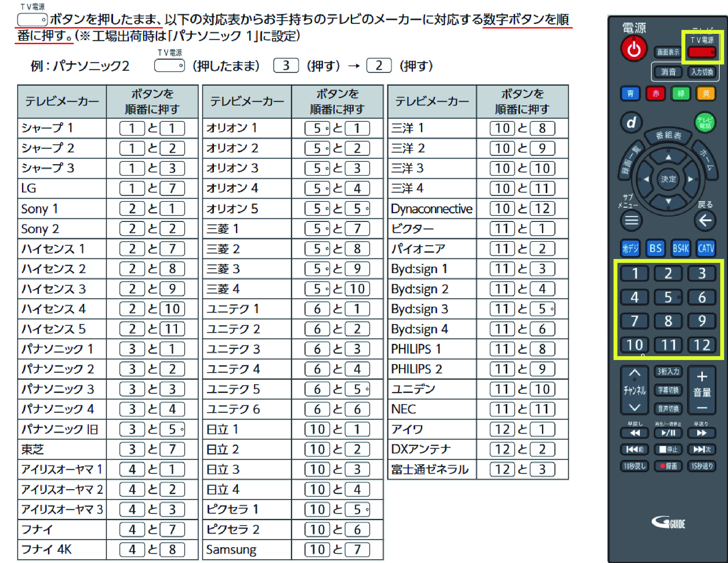The image size is (728, 563).
Task: Tap the 画面表示 button on the remote
Action: point(668,52)
